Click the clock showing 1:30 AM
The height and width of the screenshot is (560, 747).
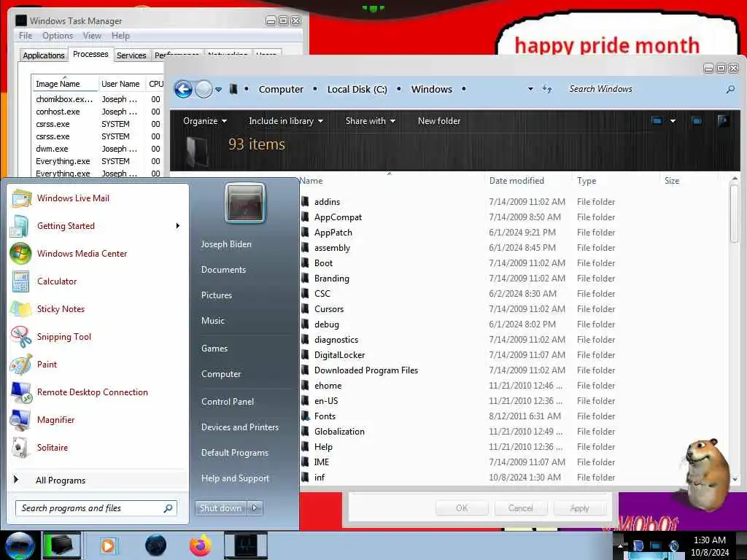(709, 540)
